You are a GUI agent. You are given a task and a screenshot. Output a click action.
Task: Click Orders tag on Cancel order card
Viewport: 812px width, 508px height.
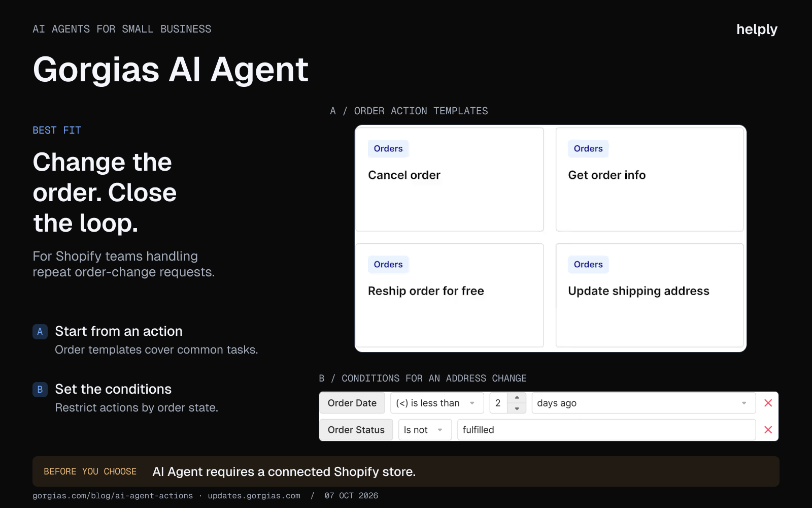coord(388,148)
